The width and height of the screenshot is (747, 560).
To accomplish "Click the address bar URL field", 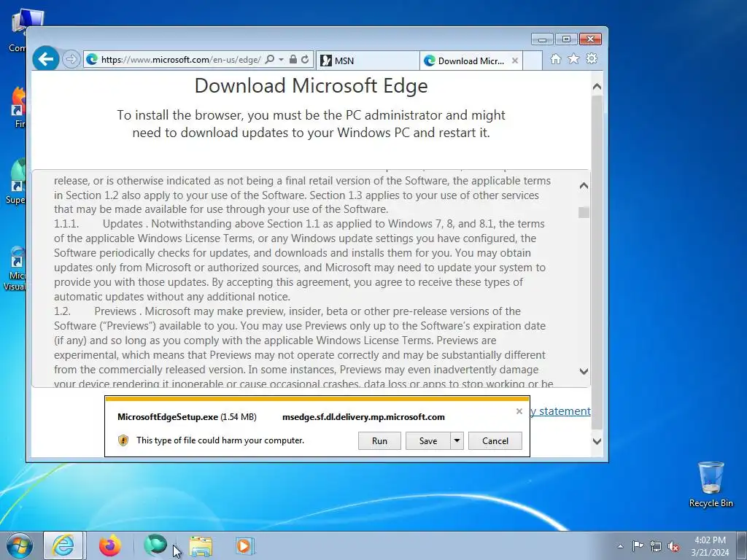I will point(181,60).
